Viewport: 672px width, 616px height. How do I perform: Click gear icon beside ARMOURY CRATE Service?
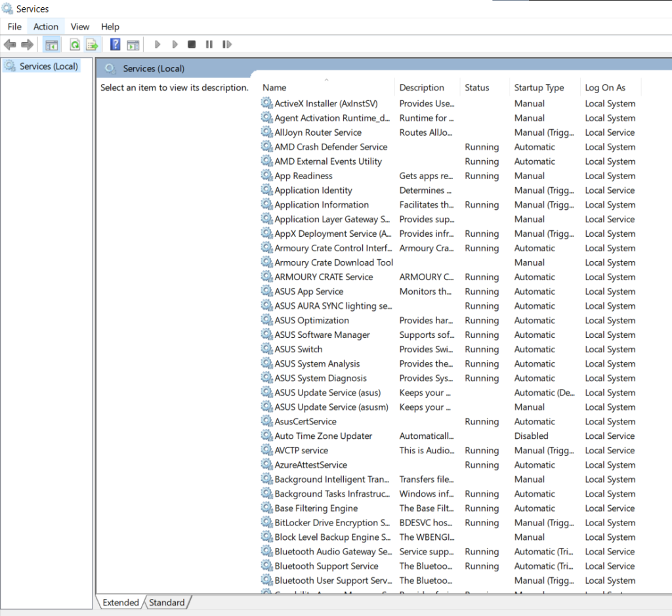[267, 277]
